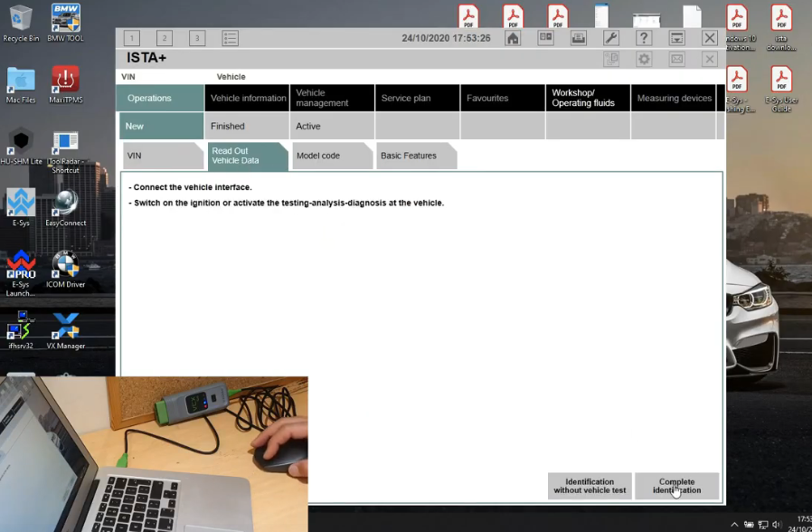Click the 24/10/2020 17:53:26 timestamp in ISTA
This screenshot has height=532, width=812.
[x=446, y=38]
